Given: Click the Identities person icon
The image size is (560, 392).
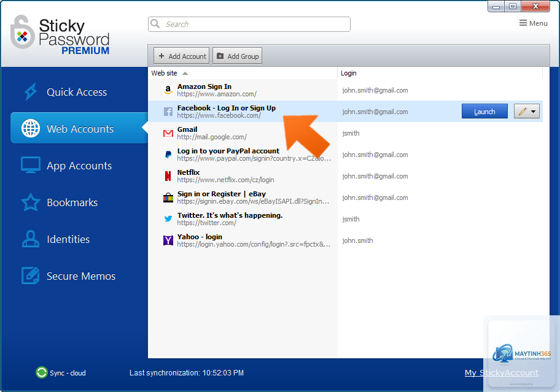Looking at the screenshot, I should 31,239.
